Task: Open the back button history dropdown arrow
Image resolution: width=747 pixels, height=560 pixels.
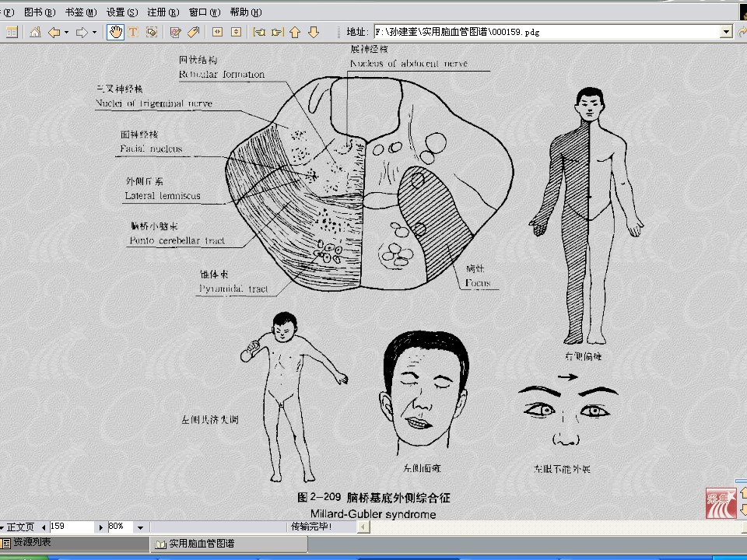Action: (66, 32)
